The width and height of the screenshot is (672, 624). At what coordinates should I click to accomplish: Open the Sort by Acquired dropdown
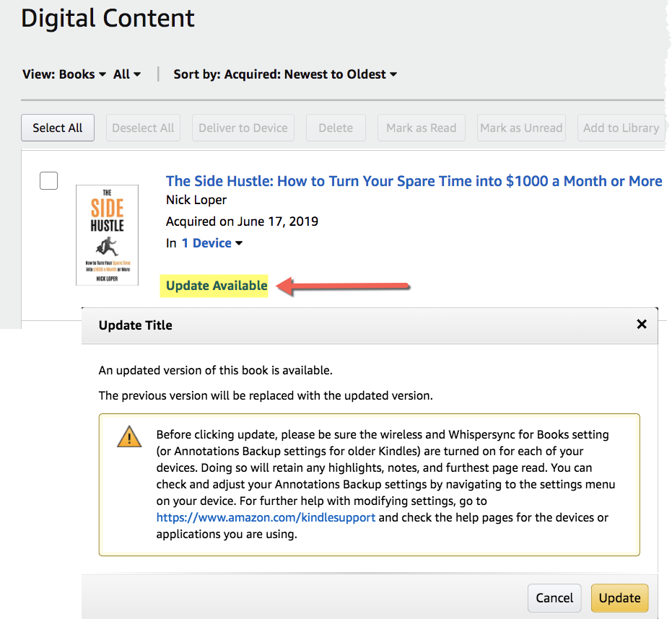click(285, 74)
